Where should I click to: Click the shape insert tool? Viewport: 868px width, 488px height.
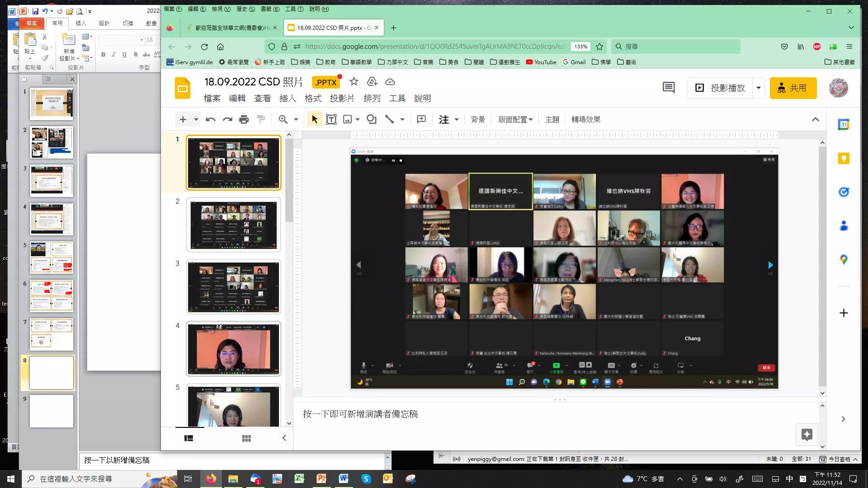coord(372,119)
